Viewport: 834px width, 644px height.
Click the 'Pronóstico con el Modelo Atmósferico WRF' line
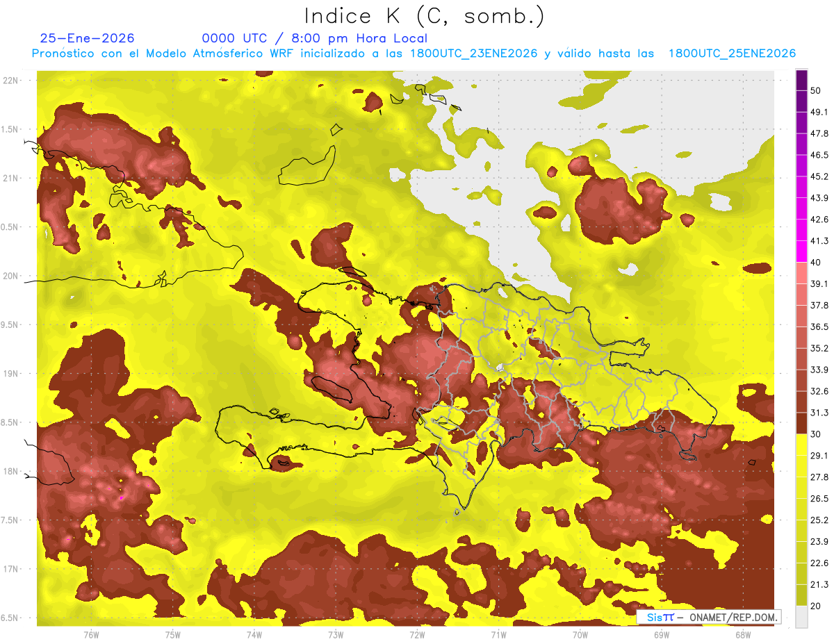[x=414, y=53]
